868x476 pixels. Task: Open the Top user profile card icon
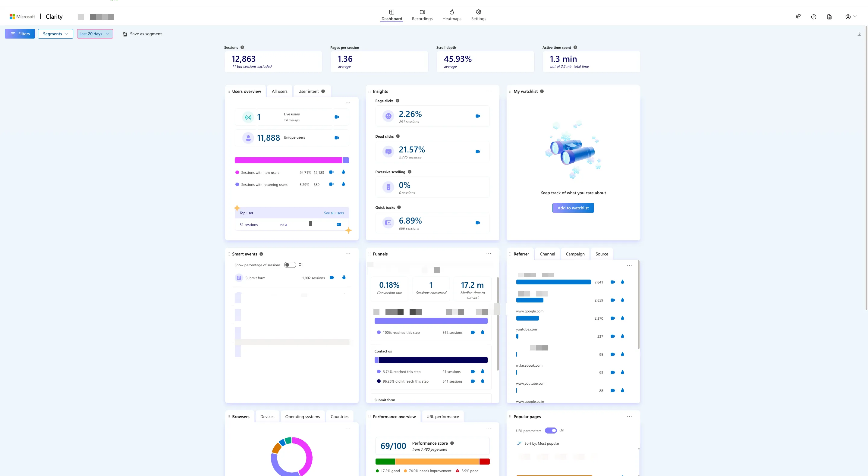point(339,224)
